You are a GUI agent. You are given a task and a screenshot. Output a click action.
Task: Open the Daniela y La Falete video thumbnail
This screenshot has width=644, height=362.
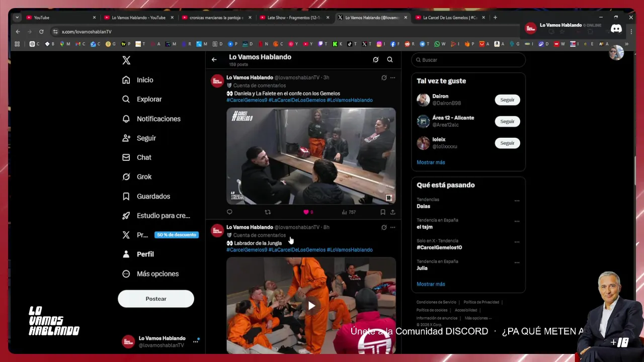(x=311, y=156)
